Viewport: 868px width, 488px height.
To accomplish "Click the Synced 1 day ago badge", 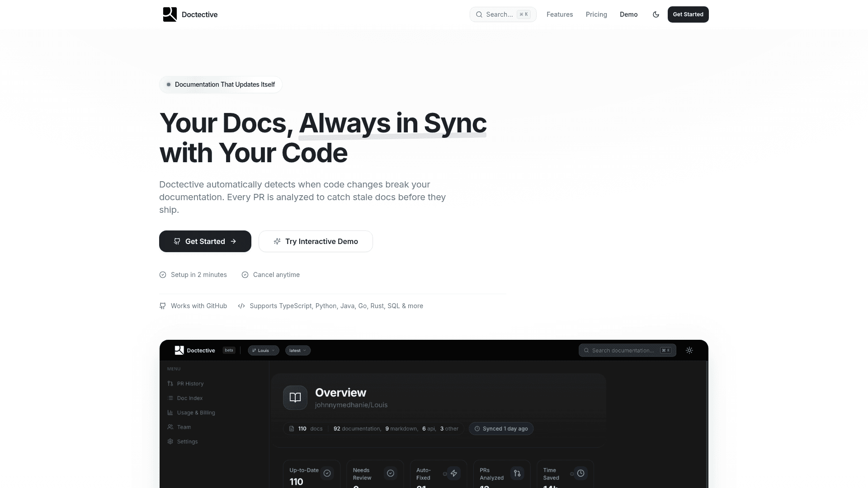I will (x=501, y=429).
